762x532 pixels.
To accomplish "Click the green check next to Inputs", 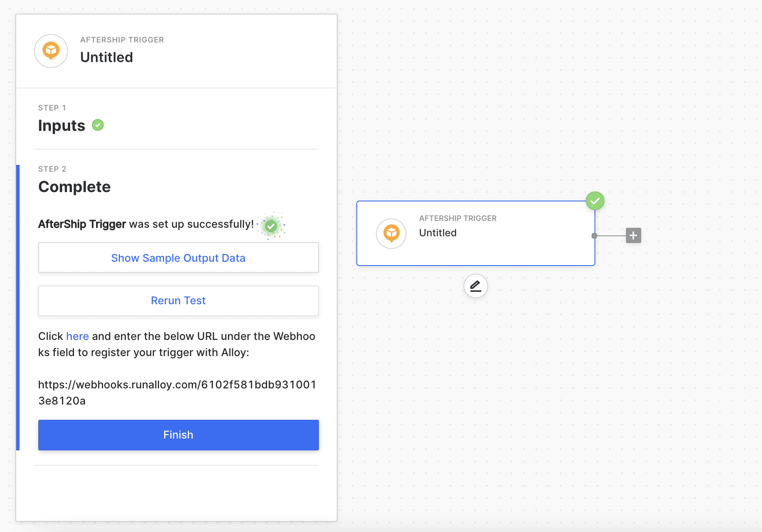I will pyautogui.click(x=98, y=125).
